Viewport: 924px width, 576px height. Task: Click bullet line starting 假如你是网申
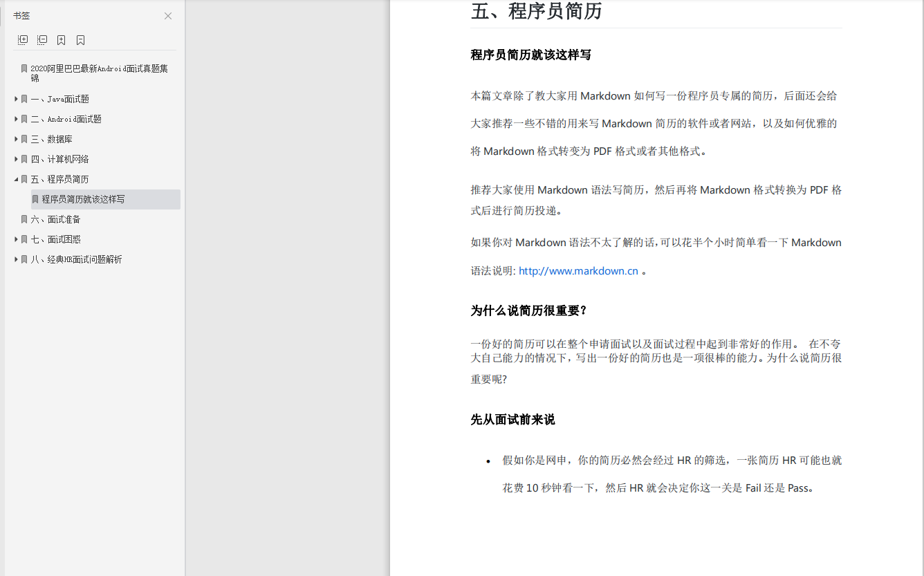pyautogui.click(x=672, y=460)
